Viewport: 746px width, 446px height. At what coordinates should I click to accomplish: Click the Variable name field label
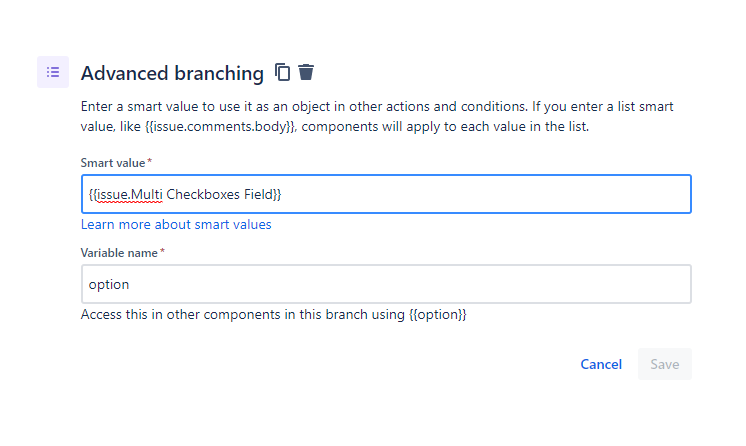tap(119, 253)
